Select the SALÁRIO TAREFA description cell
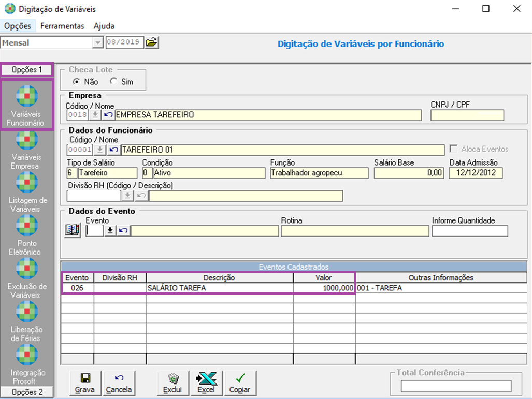The width and height of the screenshot is (532, 399). pyautogui.click(x=220, y=288)
